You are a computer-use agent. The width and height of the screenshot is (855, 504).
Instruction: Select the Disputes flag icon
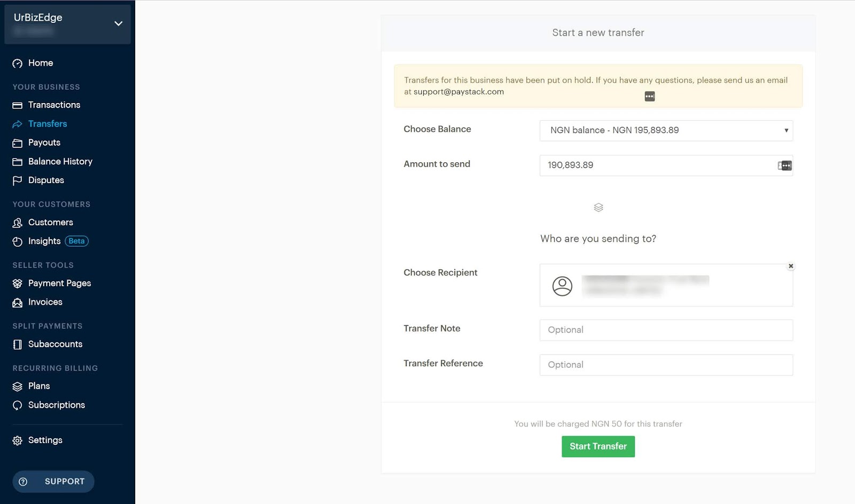[17, 180]
